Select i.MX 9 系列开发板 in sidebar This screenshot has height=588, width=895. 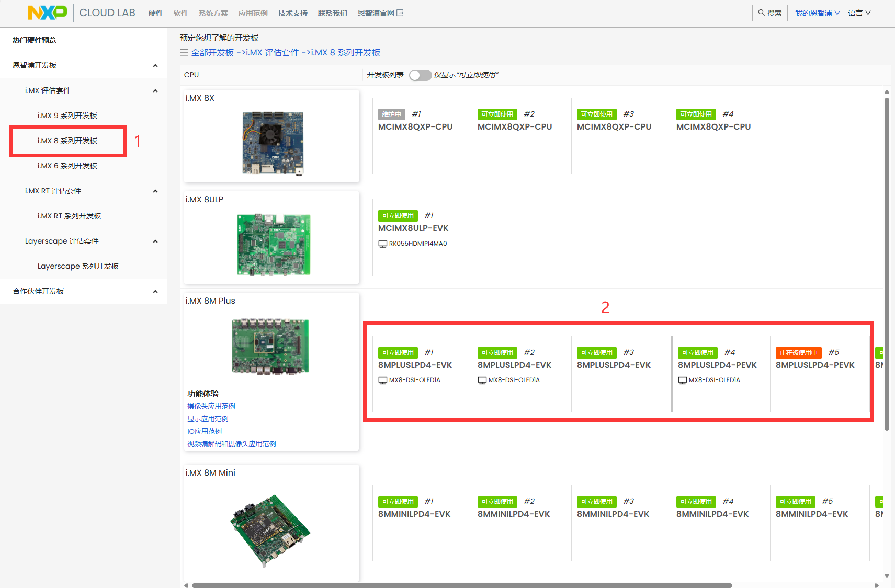[67, 116]
